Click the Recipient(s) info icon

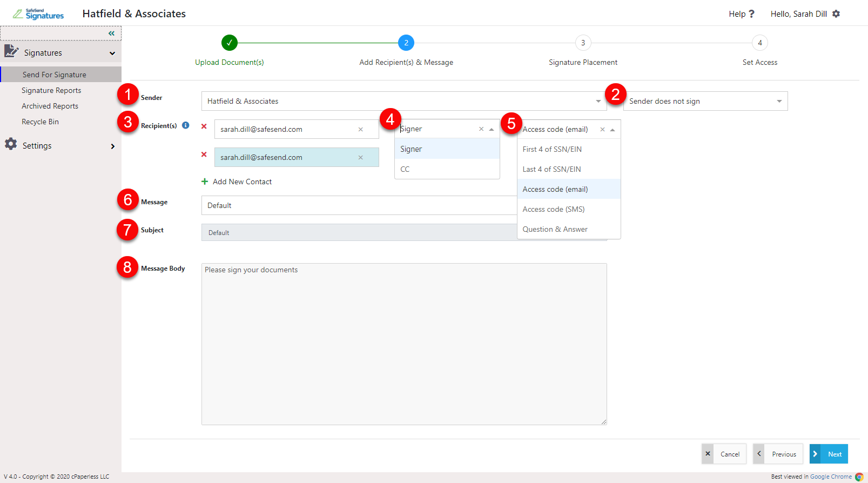[x=185, y=125]
